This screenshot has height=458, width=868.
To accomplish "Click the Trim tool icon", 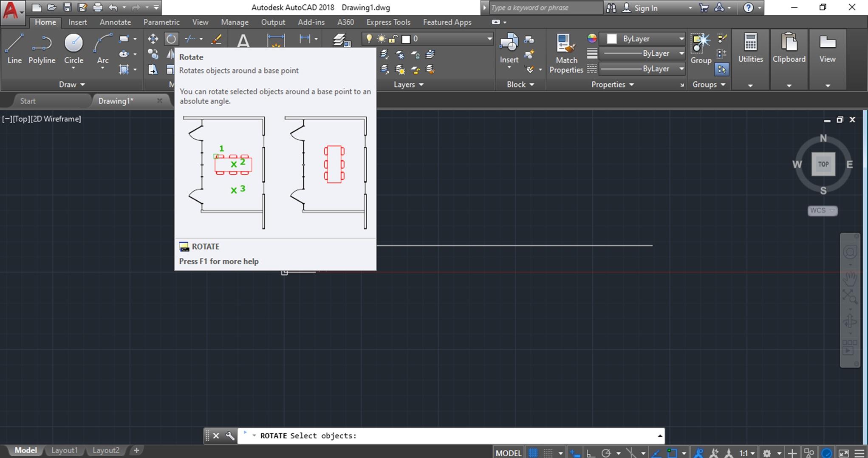I will coord(190,39).
